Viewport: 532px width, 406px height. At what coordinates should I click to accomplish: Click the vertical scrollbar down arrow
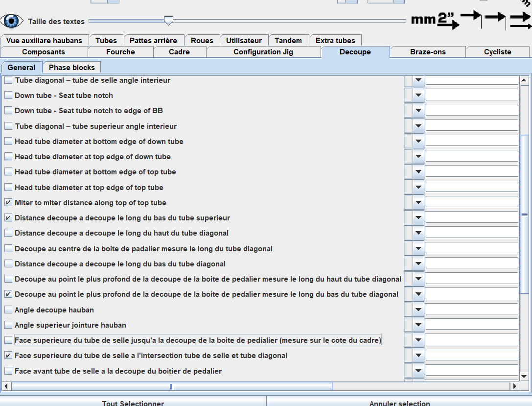click(524, 376)
